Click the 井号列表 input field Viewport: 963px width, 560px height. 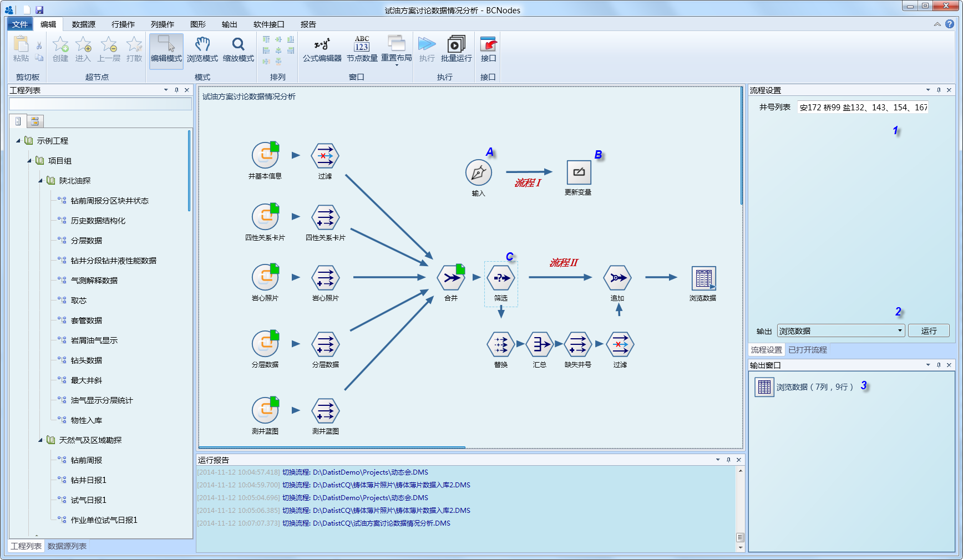click(x=863, y=107)
